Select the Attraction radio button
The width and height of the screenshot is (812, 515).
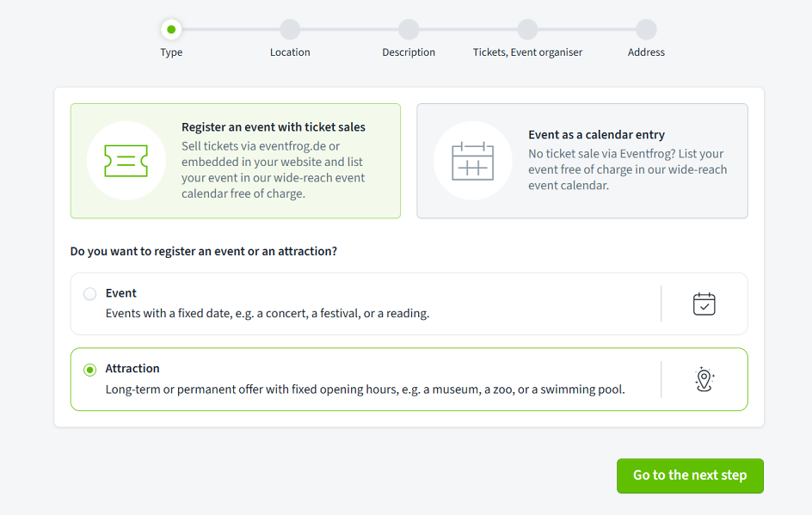[x=89, y=370]
